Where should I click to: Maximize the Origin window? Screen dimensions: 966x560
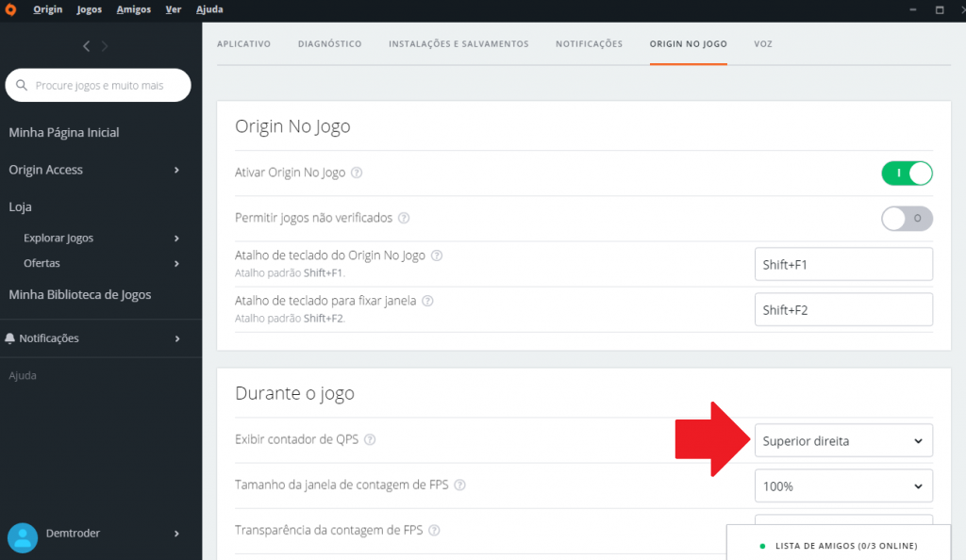940,9
